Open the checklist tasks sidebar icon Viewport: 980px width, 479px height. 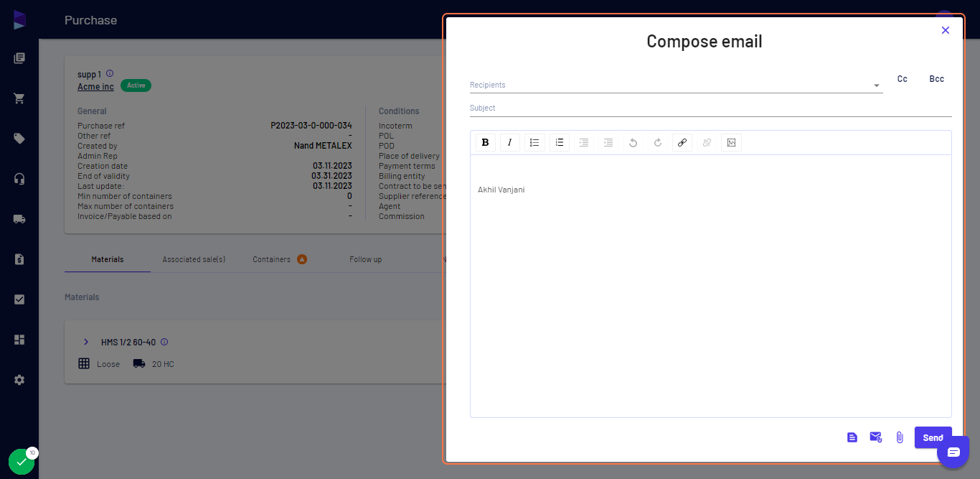[x=19, y=299]
